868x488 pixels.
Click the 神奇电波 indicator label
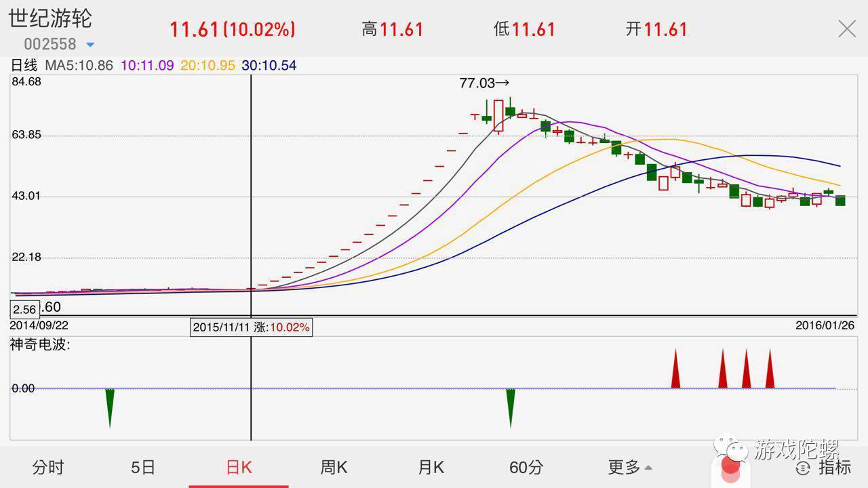pyautogui.click(x=40, y=344)
